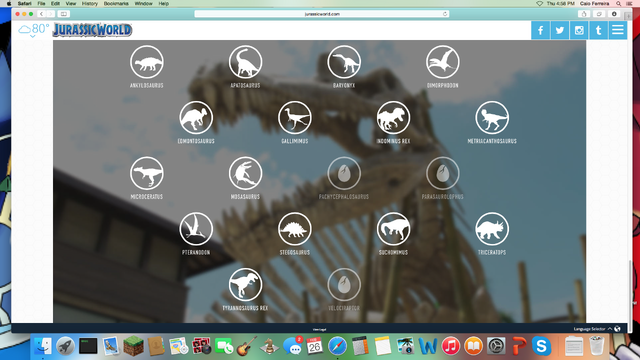Open the Safari menu
640x360 pixels.
click(24, 3)
